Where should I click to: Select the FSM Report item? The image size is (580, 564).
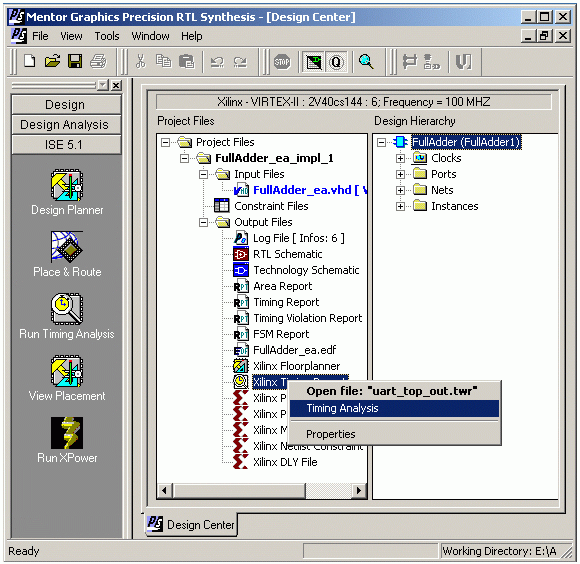281,334
